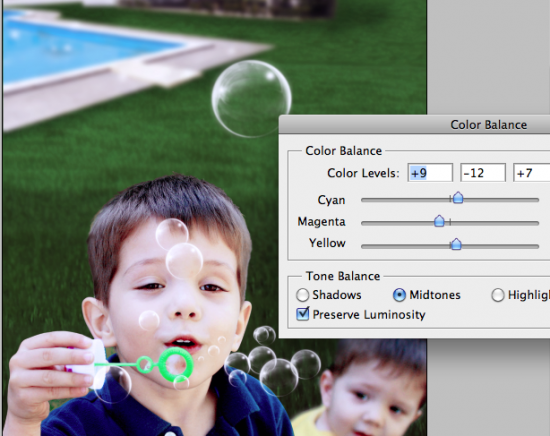Viewport: 550px width, 436px height.
Task: Click the Color Balance dialog title bar
Action: point(415,125)
